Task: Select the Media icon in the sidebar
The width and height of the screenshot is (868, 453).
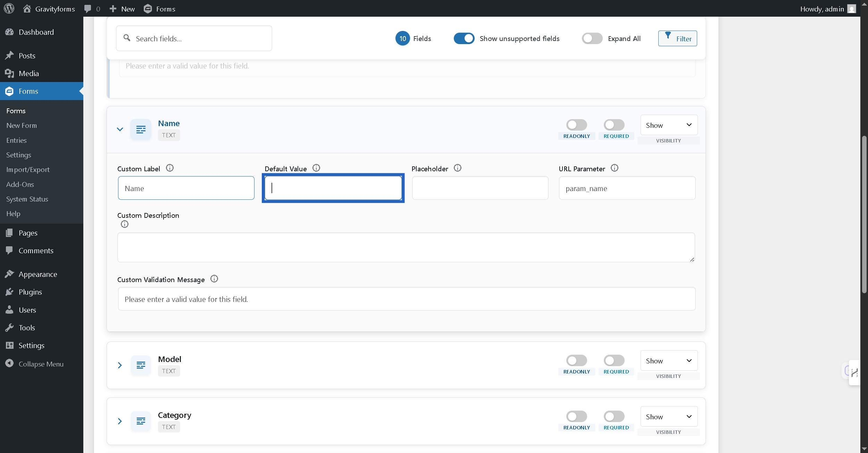Action: pos(10,73)
